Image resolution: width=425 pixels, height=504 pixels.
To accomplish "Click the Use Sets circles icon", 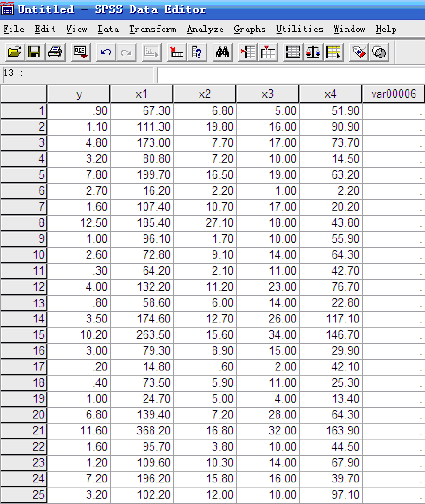I will (x=379, y=52).
